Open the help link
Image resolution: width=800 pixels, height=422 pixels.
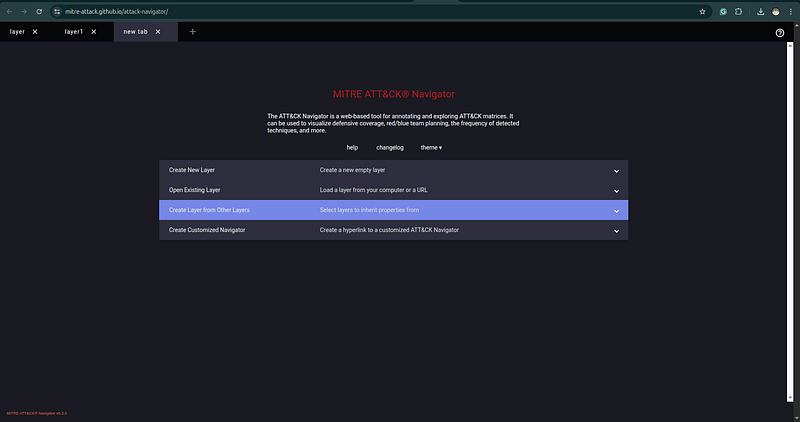pyautogui.click(x=352, y=147)
